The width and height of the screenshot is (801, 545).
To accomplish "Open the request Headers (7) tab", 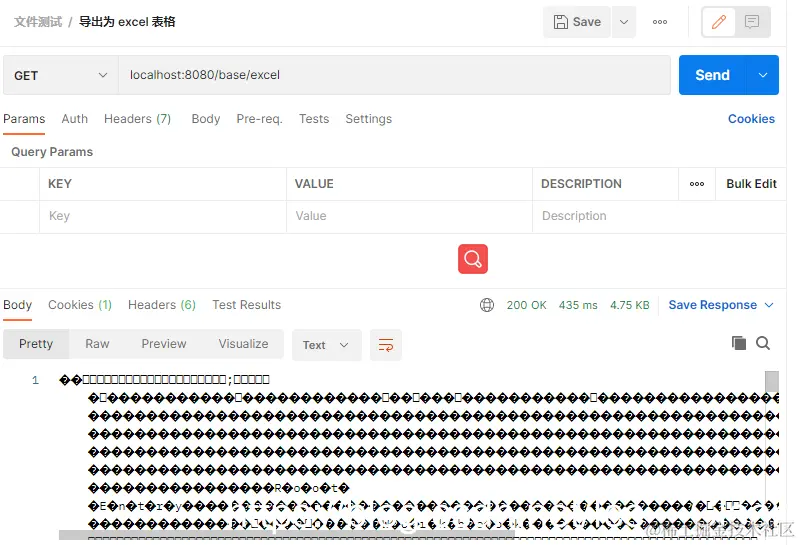I will pos(137,119).
